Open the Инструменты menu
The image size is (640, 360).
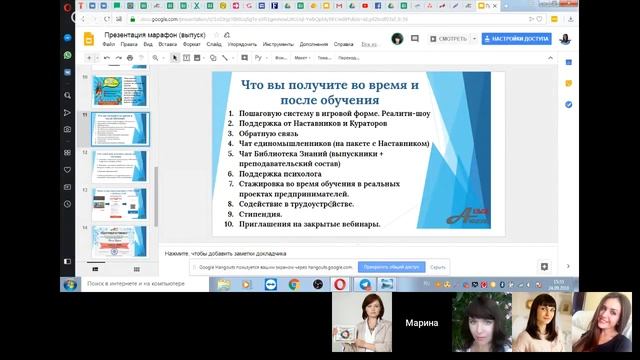click(278, 44)
